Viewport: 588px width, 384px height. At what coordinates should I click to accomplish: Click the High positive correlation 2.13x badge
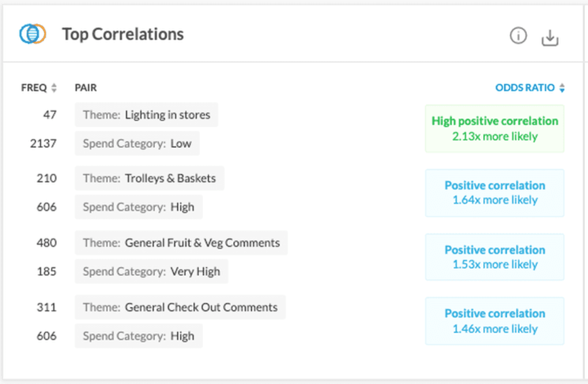click(x=494, y=129)
